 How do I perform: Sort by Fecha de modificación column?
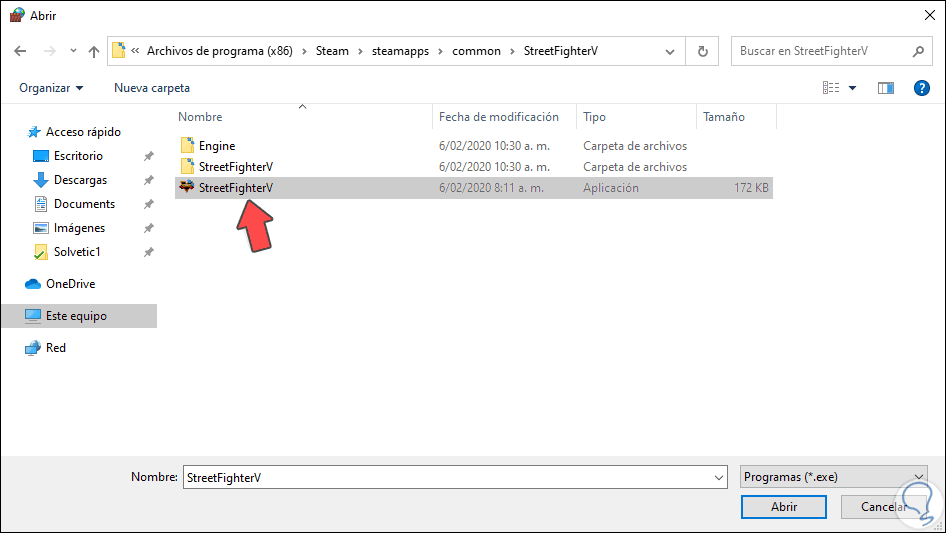coord(499,117)
